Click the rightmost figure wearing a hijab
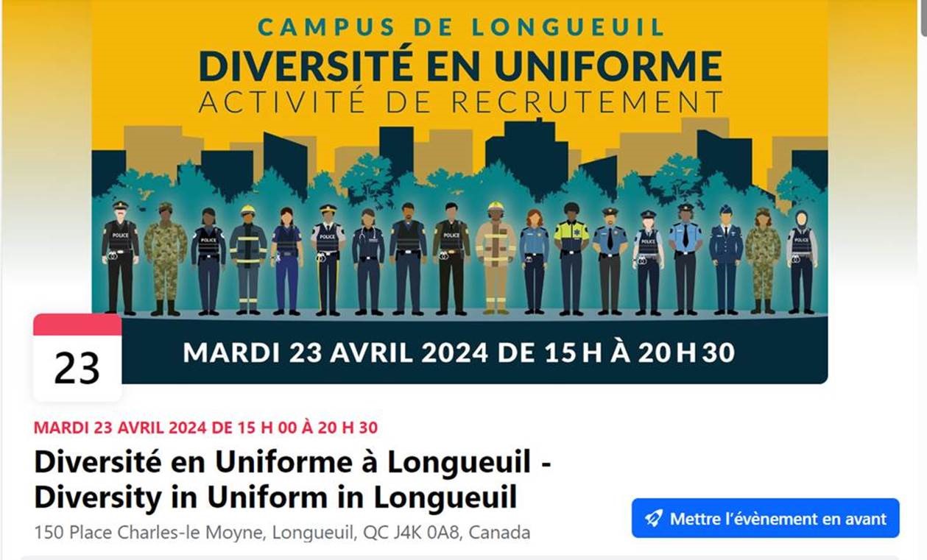Viewport: 927px width, 560px height. [x=802, y=261]
